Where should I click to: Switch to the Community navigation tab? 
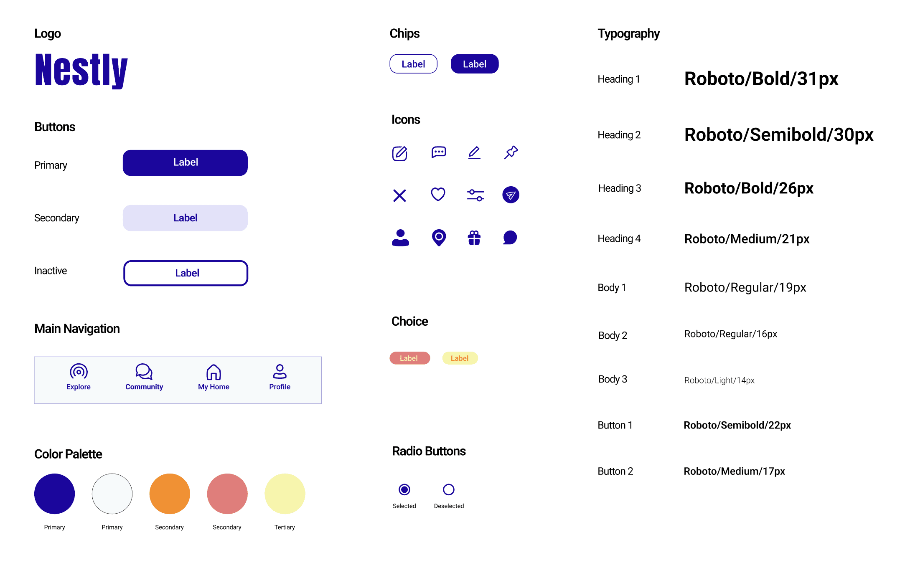(144, 377)
